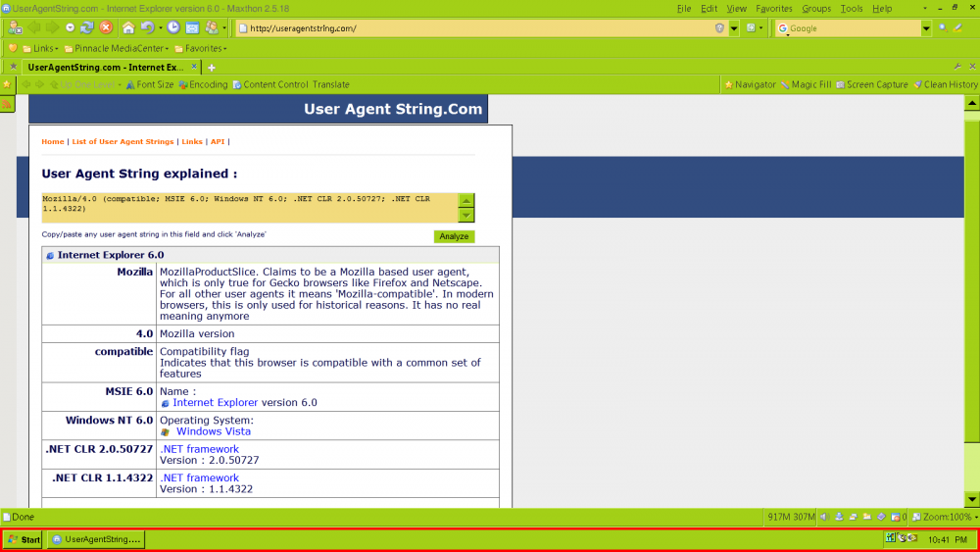980x552 pixels.
Task: Expand the address bar URL dropdown
Action: [734, 28]
